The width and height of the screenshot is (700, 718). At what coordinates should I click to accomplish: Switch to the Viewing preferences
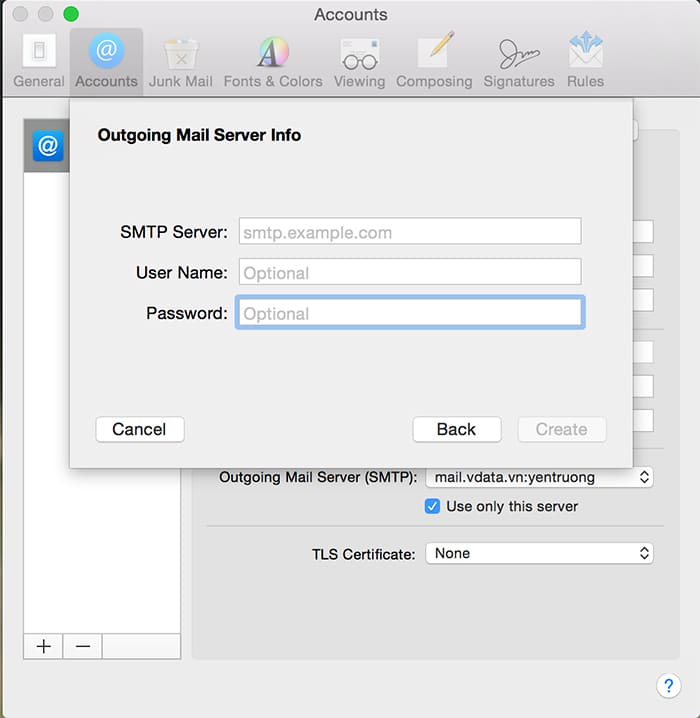pos(359,61)
